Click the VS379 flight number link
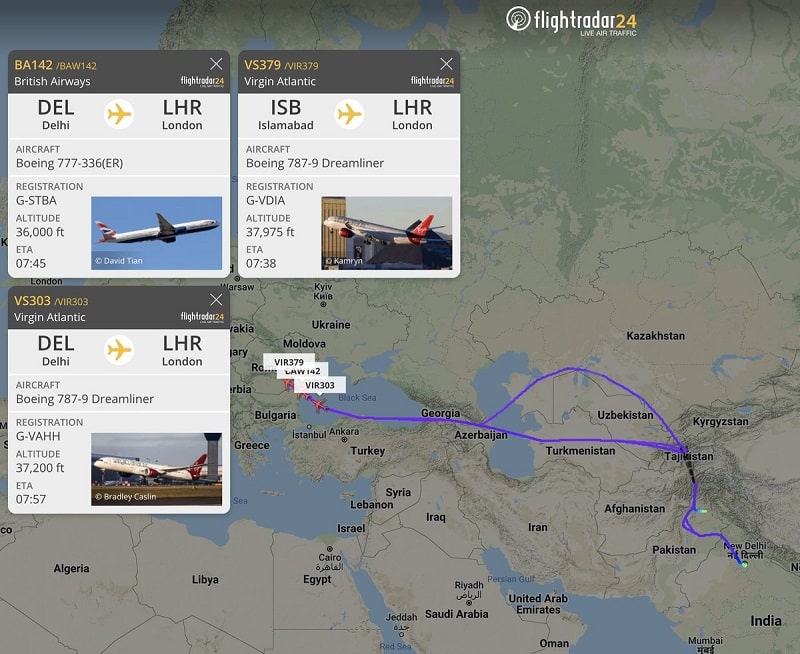The image size is (800, 654). [262, 65]
